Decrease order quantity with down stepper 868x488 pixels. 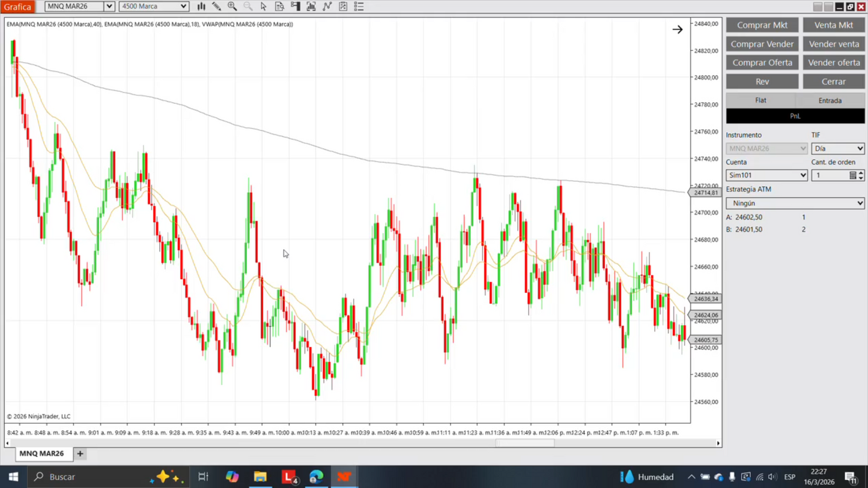(861, 178)
